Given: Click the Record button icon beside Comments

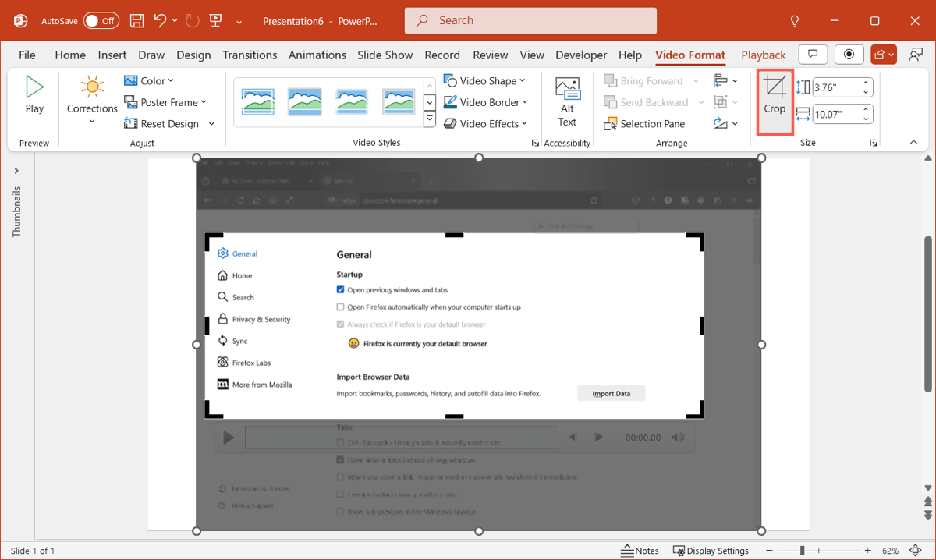Looking at the screenshot, I should [x=849, y=55].
